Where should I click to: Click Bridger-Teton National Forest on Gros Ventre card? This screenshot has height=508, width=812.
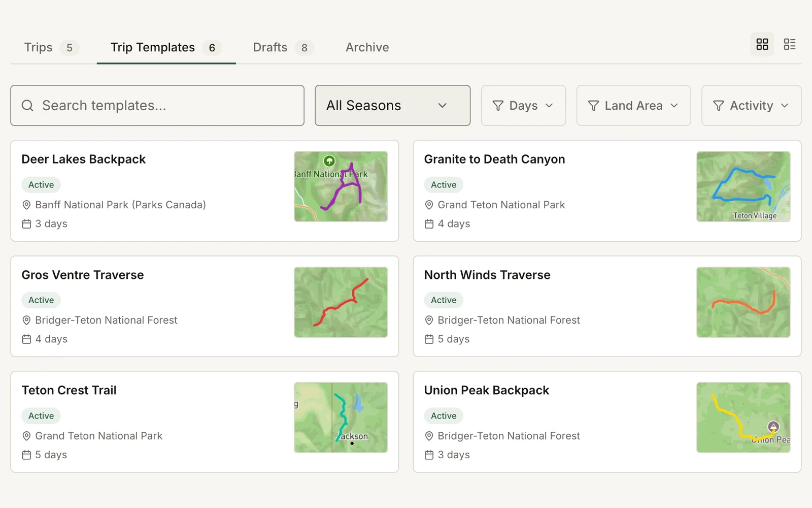[x=106, y=320]
